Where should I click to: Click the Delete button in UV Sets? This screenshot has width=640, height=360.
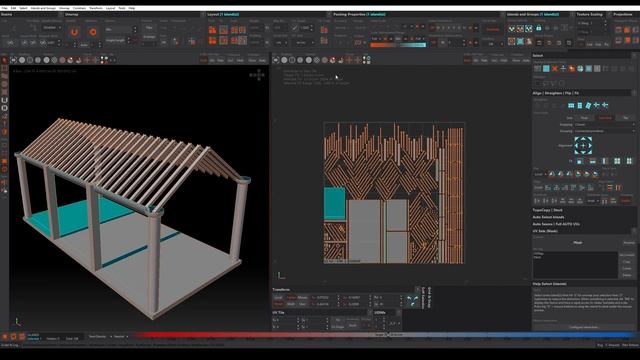(627, 276)
